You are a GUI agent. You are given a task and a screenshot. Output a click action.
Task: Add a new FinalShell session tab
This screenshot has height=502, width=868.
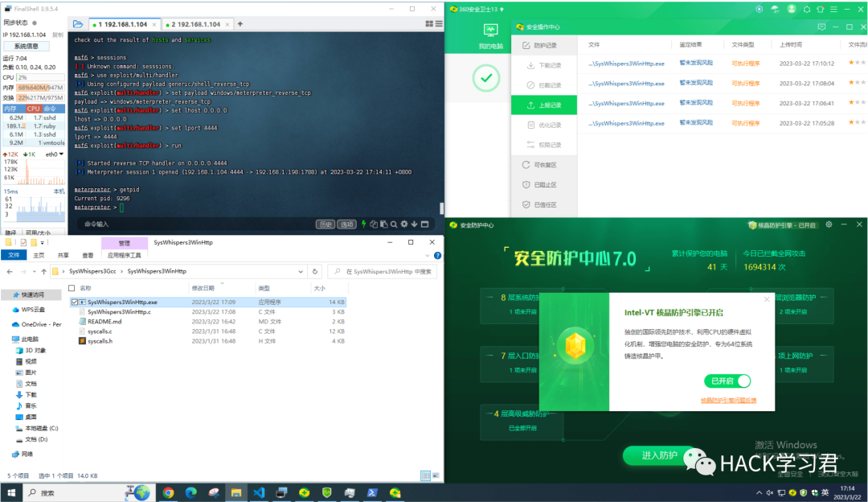click(240, 24)
